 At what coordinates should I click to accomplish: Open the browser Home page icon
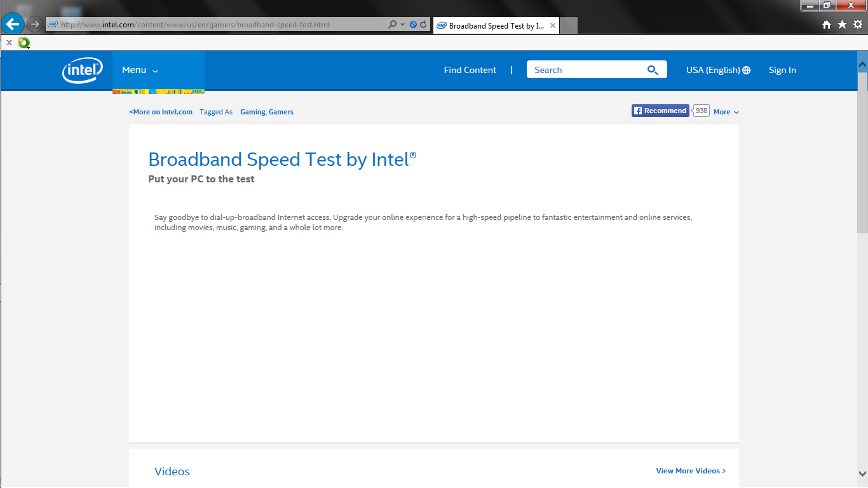827,25
